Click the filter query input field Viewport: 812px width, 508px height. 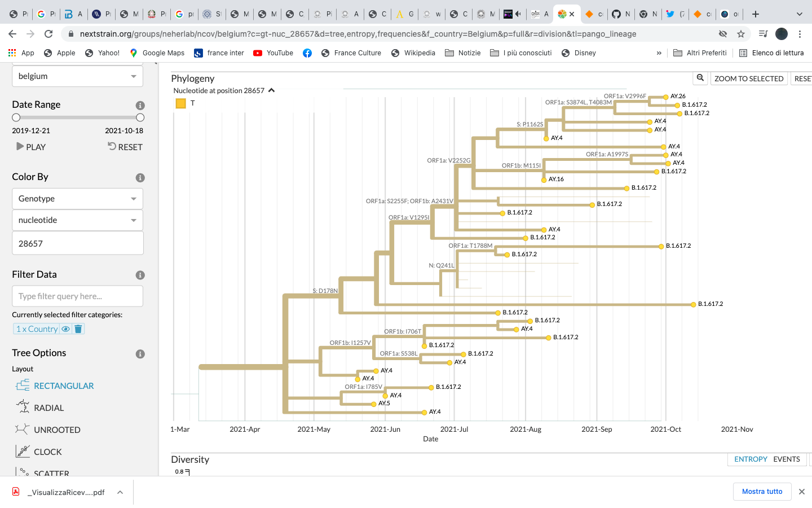pos(77,296)
